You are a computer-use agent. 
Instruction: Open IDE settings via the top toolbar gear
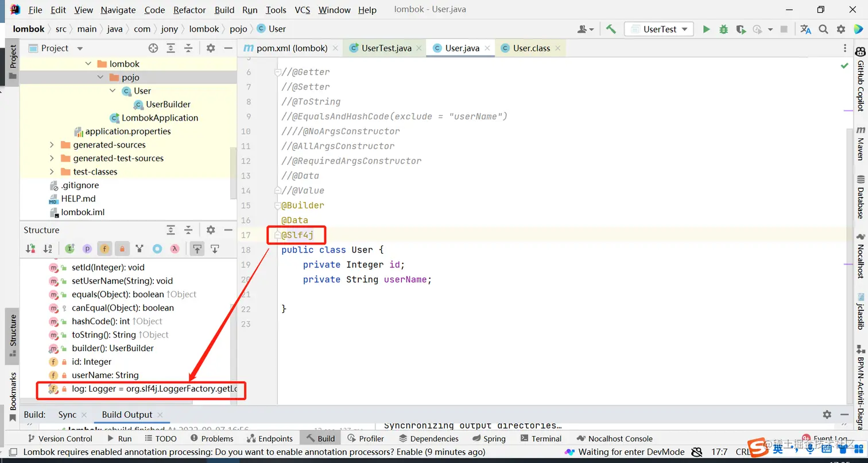(841, 29)
